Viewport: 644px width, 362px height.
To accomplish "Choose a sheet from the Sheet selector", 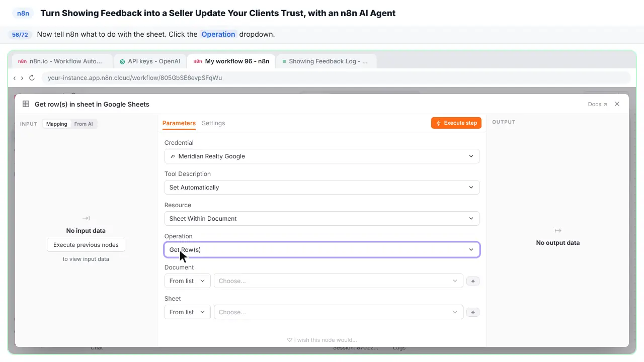I will click(338, 312).
